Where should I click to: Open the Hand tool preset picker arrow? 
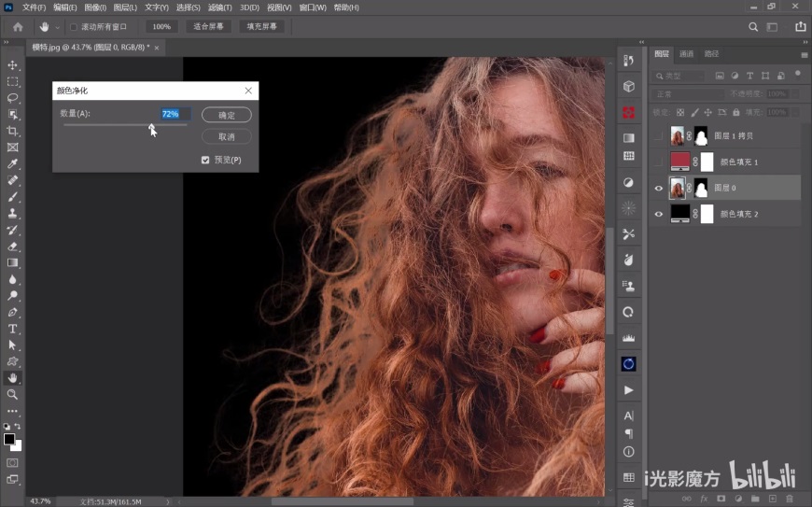pyautogui.click(x=58, y=27)
